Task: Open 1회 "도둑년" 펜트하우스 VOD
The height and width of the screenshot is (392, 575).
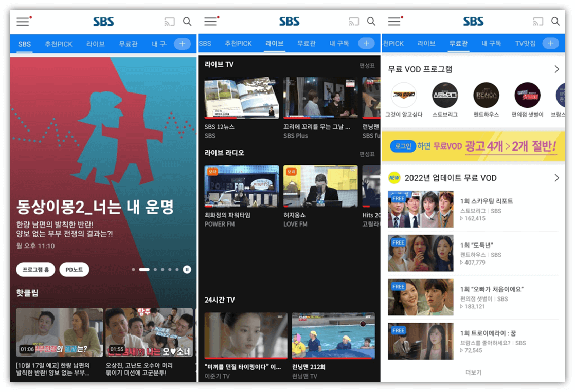Action: (473, 253)
